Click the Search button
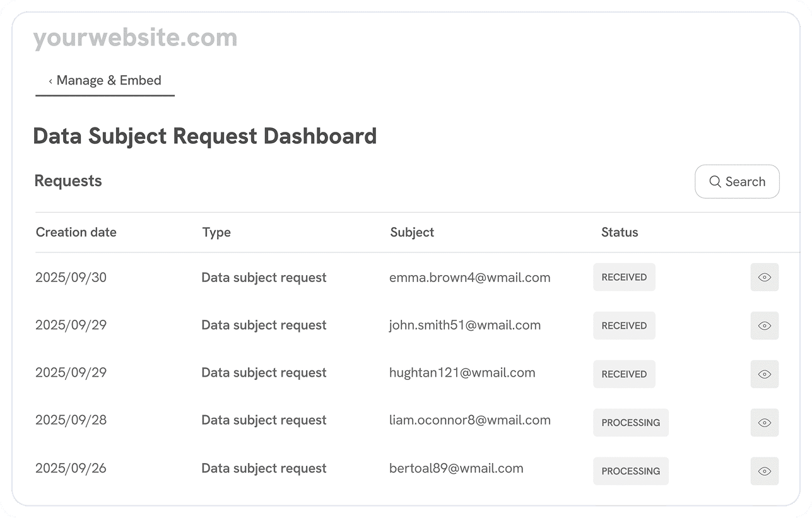Screen dimensions: 812x518 click(737, 182)
